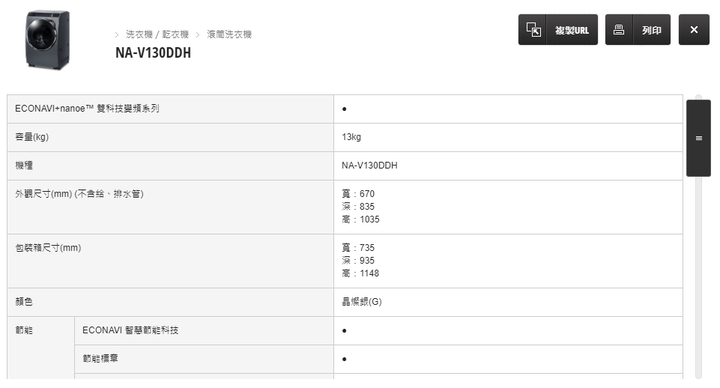Open the 滾筒洗衣機 breadcrumb link
Image resolution: width=720 pixels, height=388 pixels.
229,34
